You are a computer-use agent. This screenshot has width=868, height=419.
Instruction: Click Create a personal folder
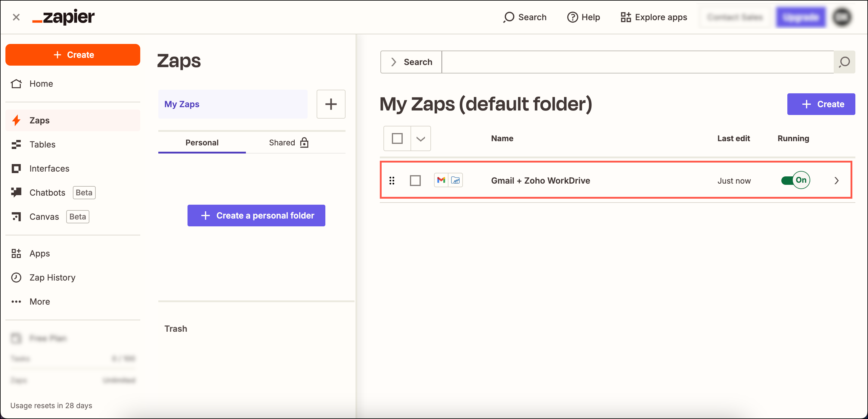(256, 216)
